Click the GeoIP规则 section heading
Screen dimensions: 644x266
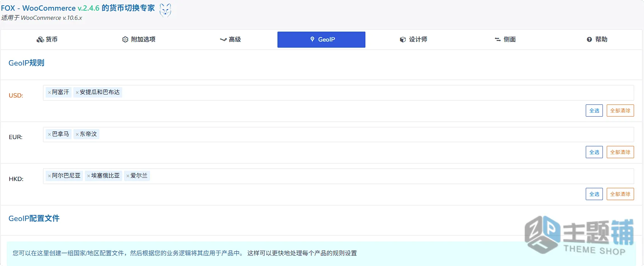coord(26,63)
